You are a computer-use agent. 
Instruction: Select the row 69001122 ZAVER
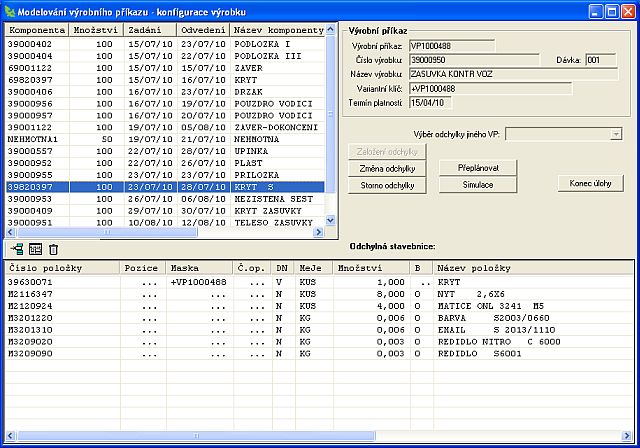[x=165, y=68]
